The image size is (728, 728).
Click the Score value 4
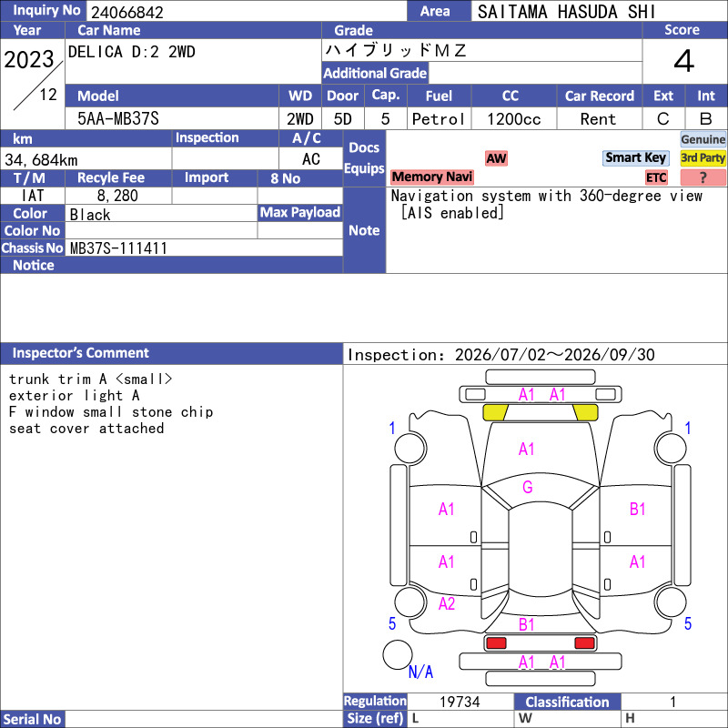pos(684,61)
